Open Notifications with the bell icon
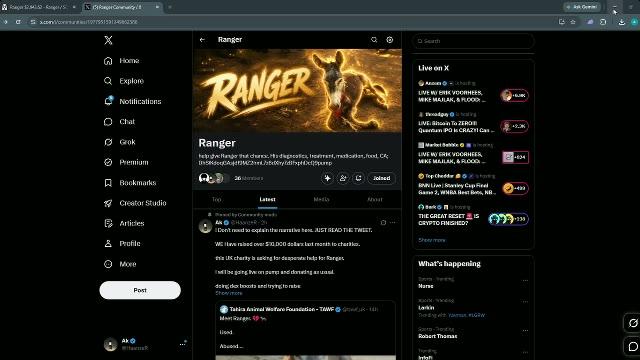 (x=133, y=101)
